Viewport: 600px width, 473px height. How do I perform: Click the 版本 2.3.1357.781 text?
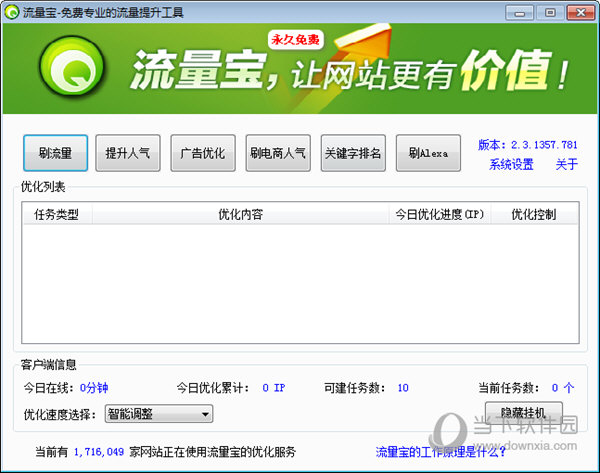click(x=528, y=145)
